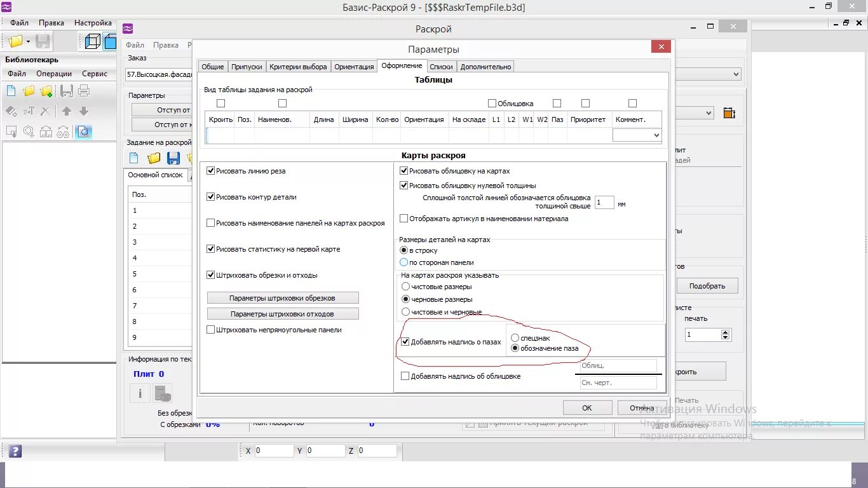Open 'Настройка' menu in main window

[93, 23]
